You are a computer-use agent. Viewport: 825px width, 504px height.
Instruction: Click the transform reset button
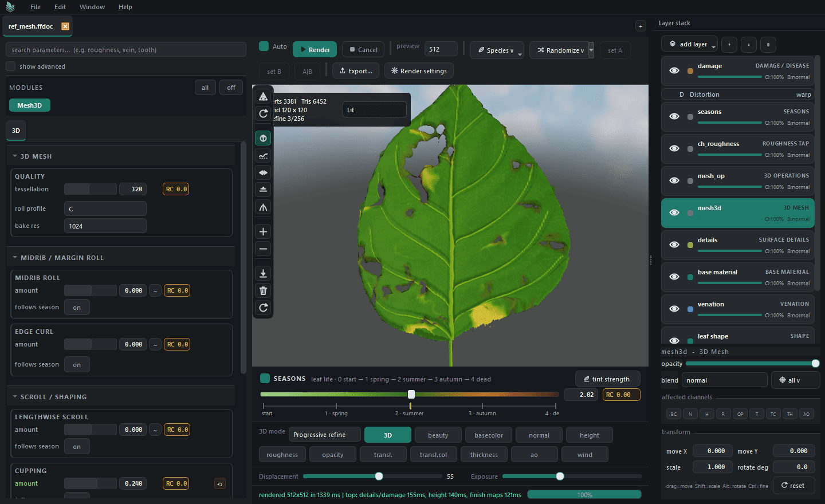(x=793, y=486)
